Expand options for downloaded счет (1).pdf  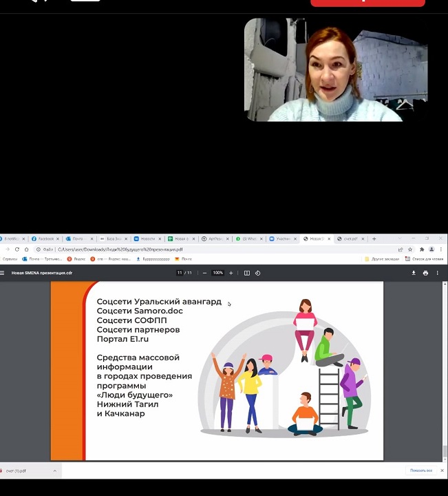click(54, 471)
